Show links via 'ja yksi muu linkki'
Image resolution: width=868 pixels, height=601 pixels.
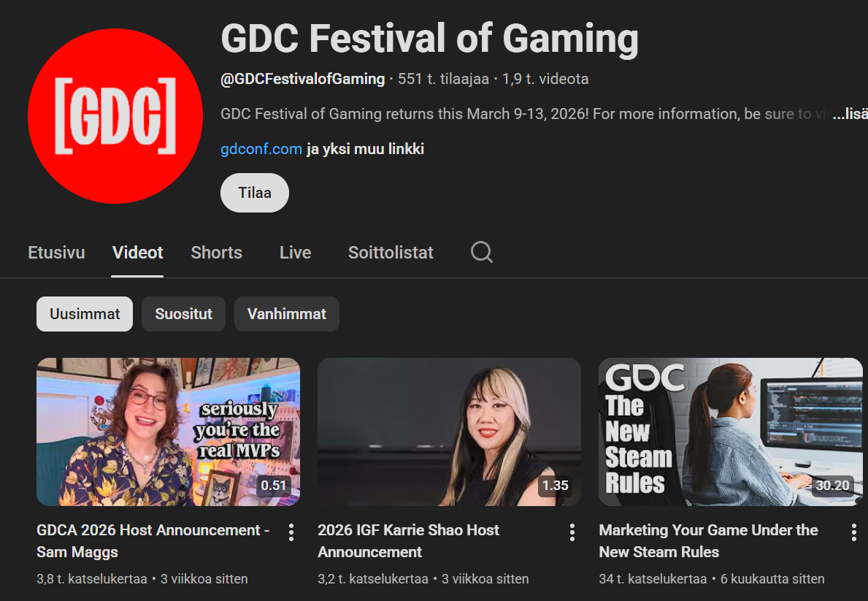point(365,149)
